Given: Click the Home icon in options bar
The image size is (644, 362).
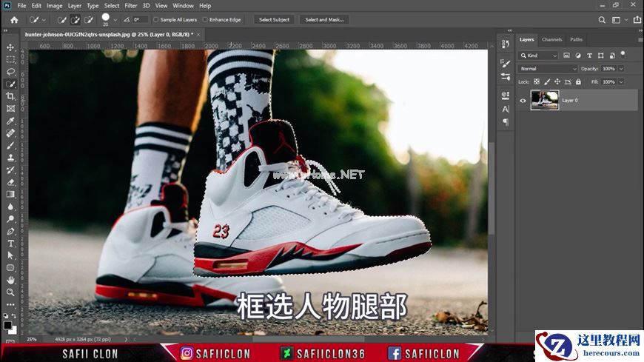Looking at the screenshot, I should (x=14, y=20).
